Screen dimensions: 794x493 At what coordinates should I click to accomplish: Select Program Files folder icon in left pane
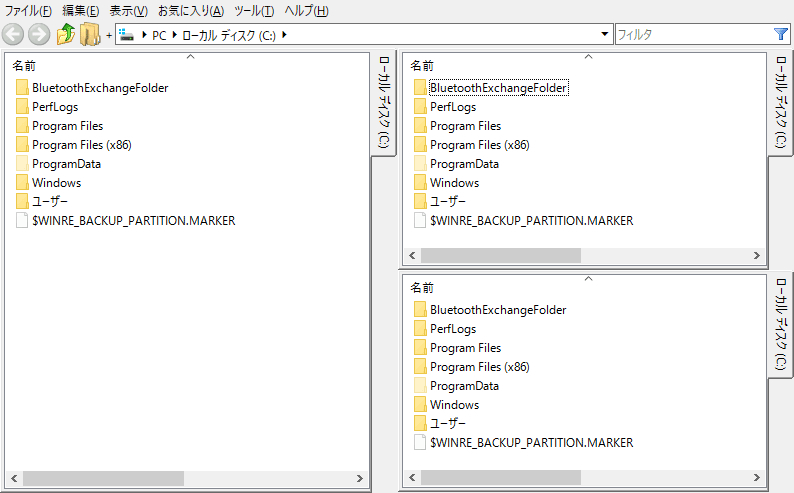[22, 126]
